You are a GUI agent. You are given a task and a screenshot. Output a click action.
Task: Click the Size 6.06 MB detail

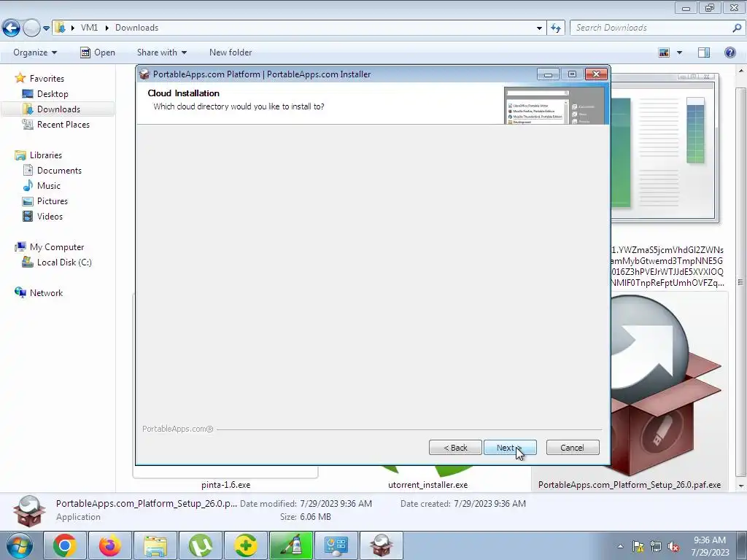click(x=306, y=517)
